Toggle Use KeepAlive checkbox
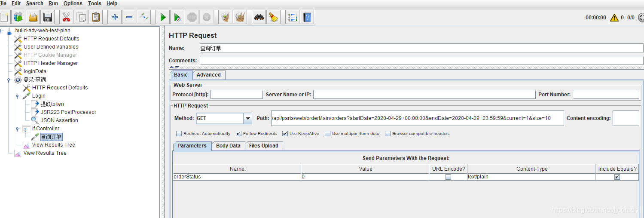644x218 pixels. [285, 134]
